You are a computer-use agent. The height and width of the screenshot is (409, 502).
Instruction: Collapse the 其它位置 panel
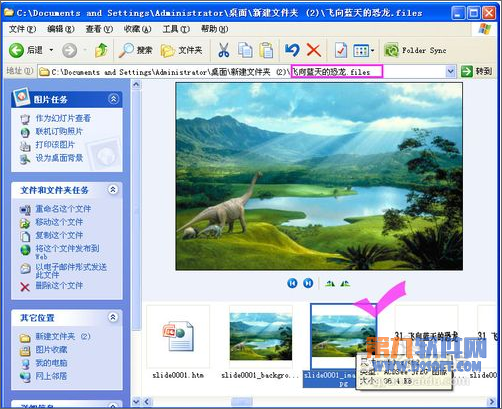(113, 317)
